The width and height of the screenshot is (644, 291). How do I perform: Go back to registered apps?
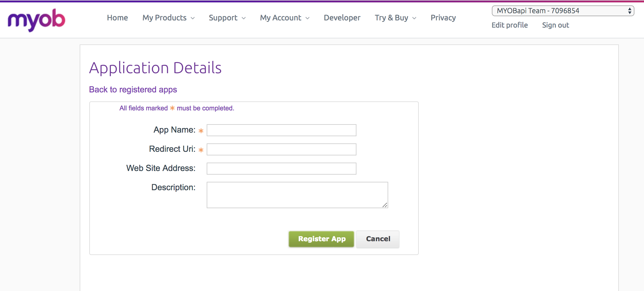pyautogui.click(x=133, y=89)
